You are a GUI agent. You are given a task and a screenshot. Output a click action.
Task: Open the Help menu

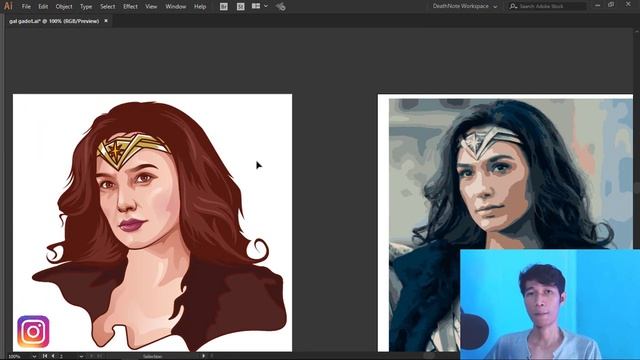click(200, 7)
